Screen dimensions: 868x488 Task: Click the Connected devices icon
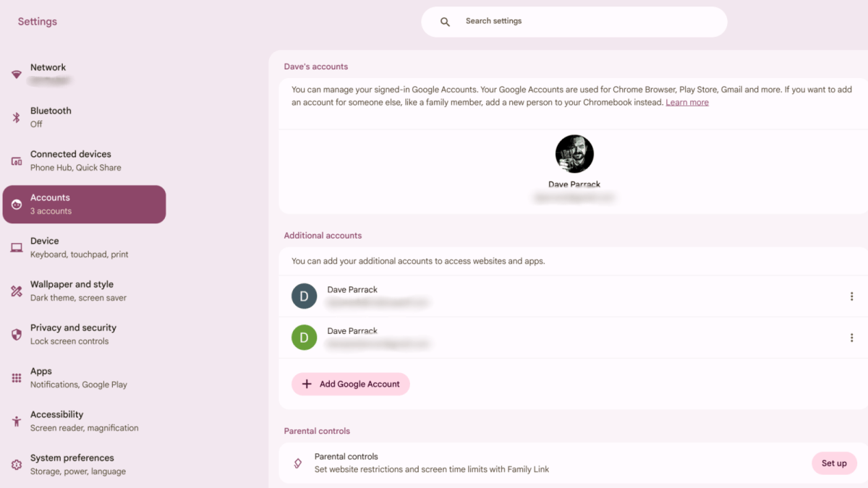tap(17, 161)
